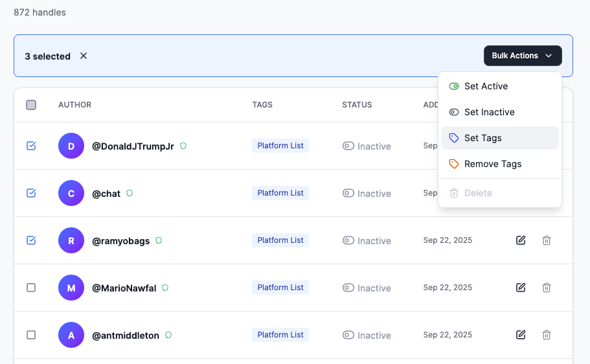Viewport: 590px width, 364px height.
Task: Edit the @ramyobags handle
Action: [521, 240]
